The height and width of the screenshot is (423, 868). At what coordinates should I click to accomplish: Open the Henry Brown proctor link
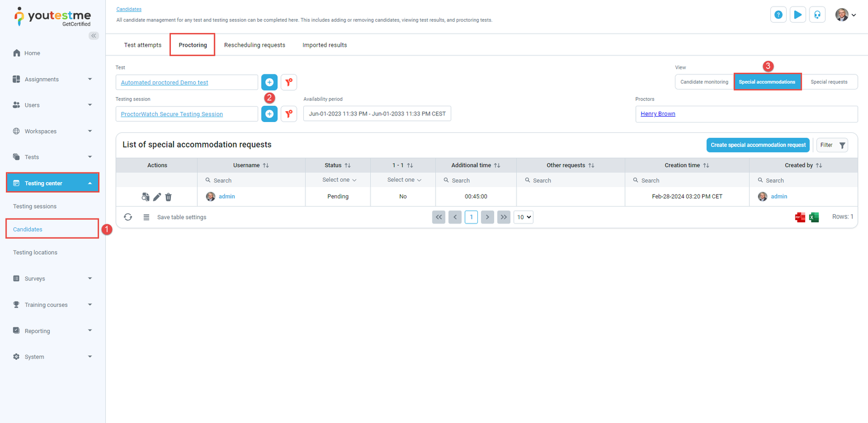click(x=658, y=114)
